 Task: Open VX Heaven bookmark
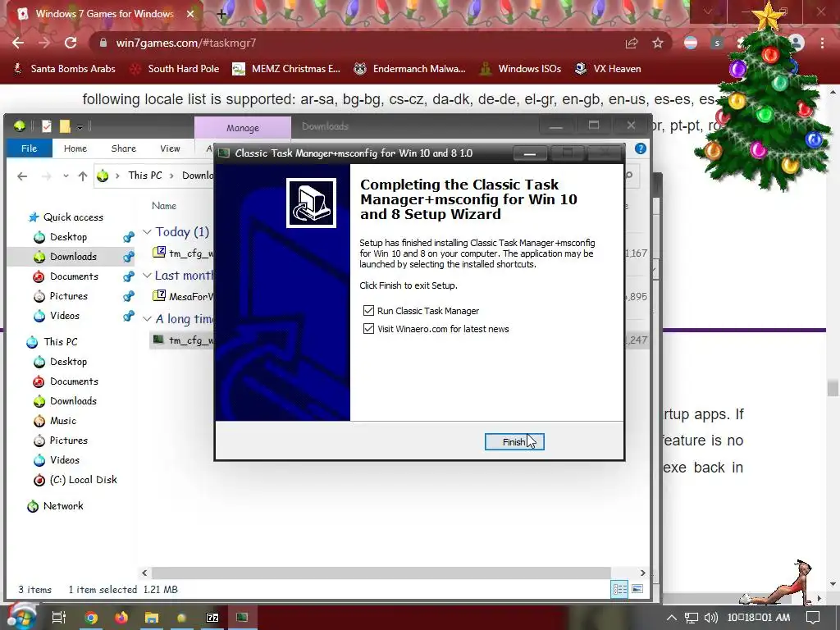(608, 69)
